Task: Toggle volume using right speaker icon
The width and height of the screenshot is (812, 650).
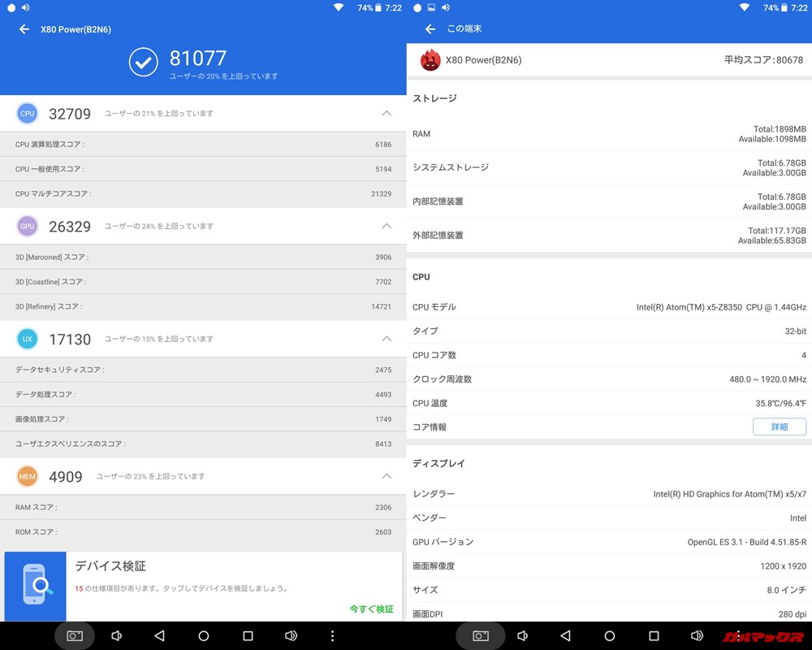Action: pos(291,636)
